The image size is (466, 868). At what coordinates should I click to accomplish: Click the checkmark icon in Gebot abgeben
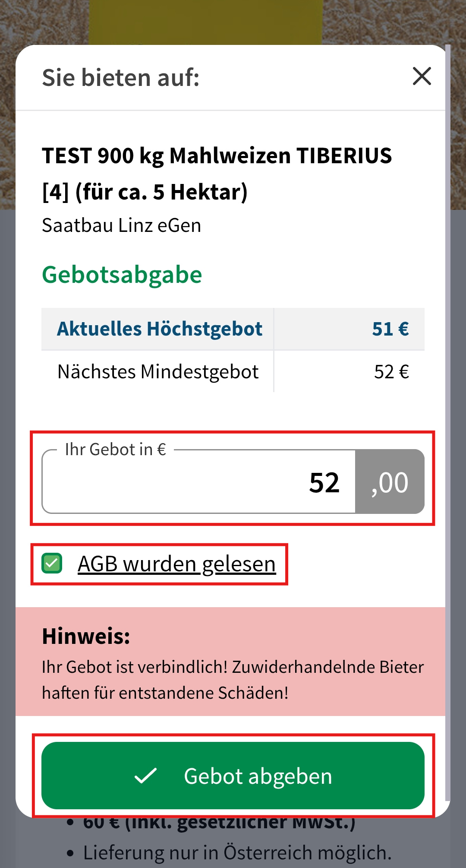(145, 776)
